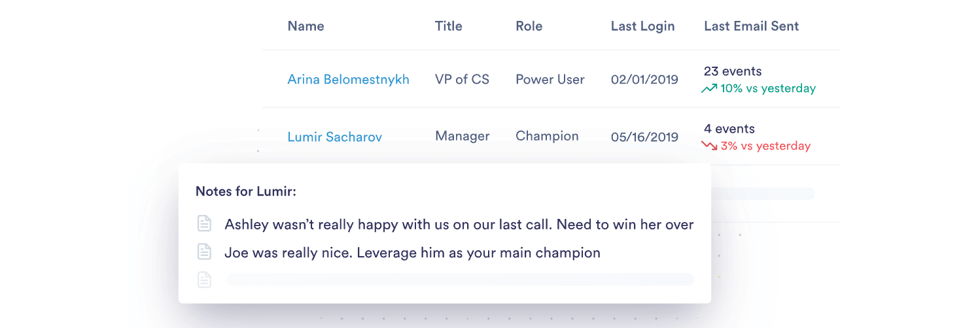Click the empty note input placeholder bar

coord(460,280)
